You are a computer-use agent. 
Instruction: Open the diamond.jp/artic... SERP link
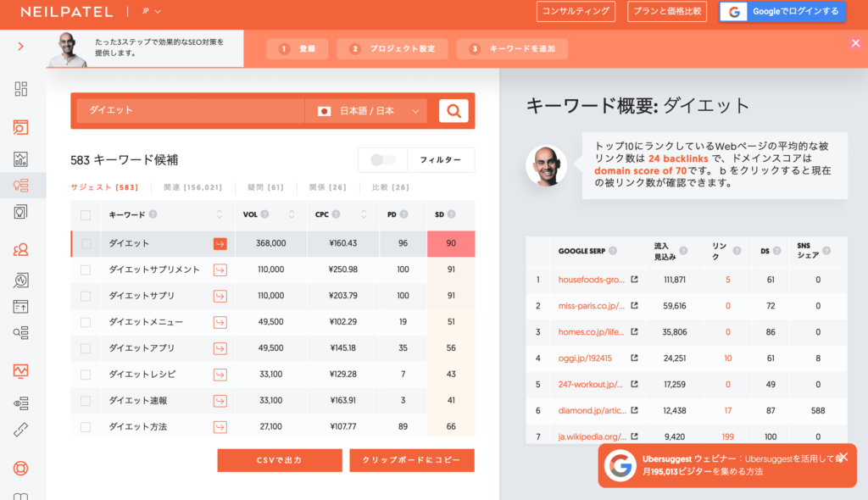(593, 411)
